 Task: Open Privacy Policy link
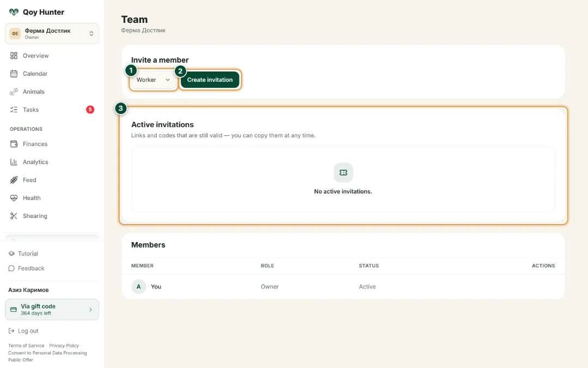click(64, 346)
